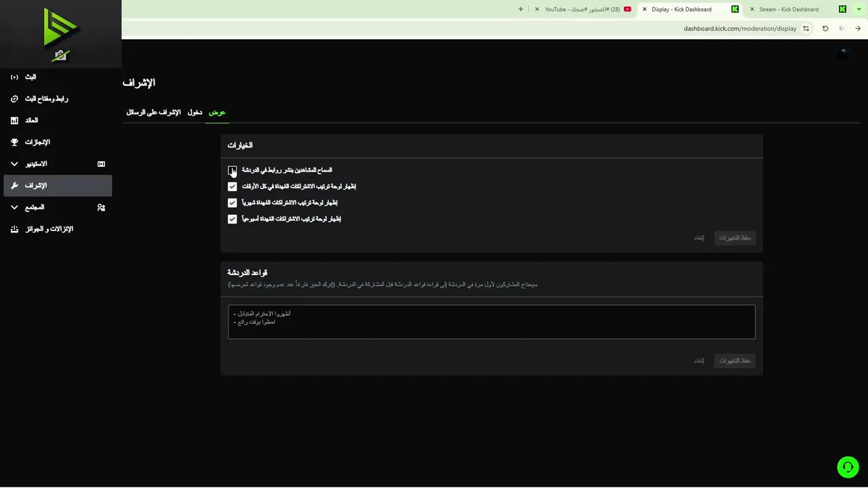This screenshot has width=868, height=488.
Task: Open العائد via its bar chart icon
Action: tap(14, 121)
